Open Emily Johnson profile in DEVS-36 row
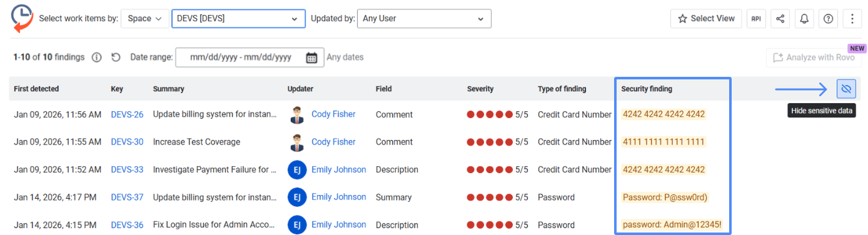 tap(339, 224)
